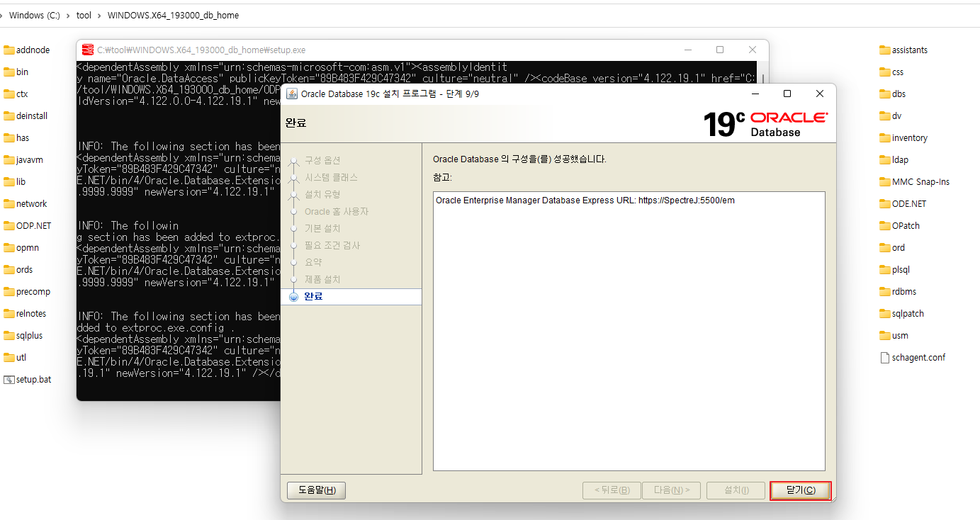Select the schagent.conf file icon
The width and height of the screenshot is (980, 520).
click(x=885, y=358)
